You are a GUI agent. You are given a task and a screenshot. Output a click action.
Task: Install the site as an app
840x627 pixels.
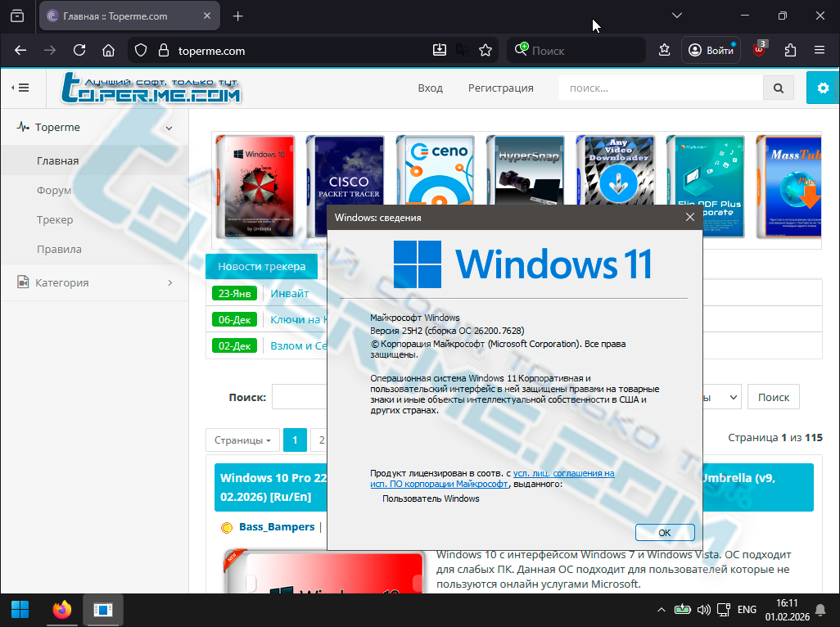tap(440, 50)
